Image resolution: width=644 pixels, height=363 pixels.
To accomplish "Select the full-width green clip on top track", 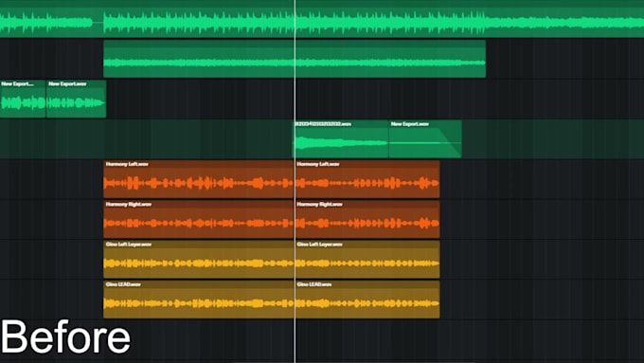I will (322, 19).
